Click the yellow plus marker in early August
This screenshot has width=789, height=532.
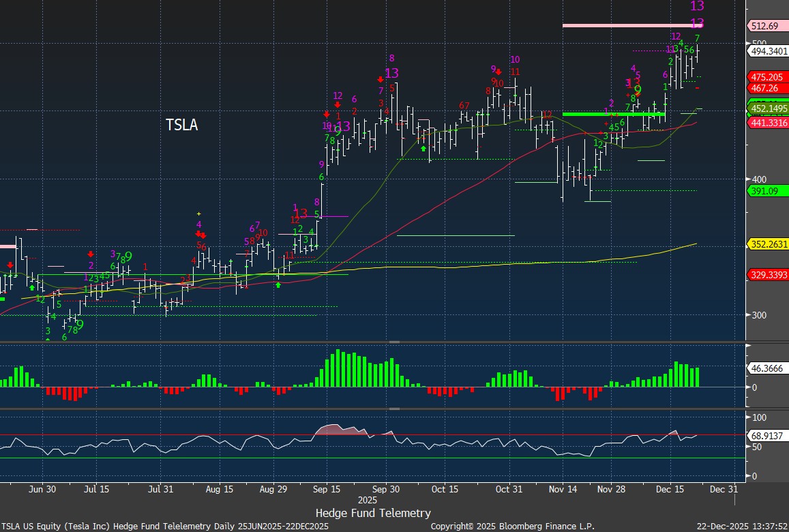coord(198,214)
